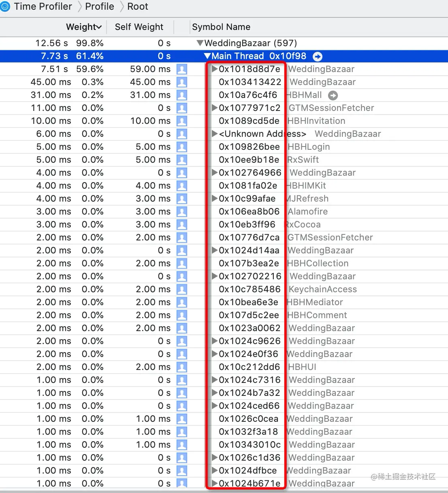
Task: Select the 0x1089cd5de HBHInvitation row
Action: tap(224, 121)
